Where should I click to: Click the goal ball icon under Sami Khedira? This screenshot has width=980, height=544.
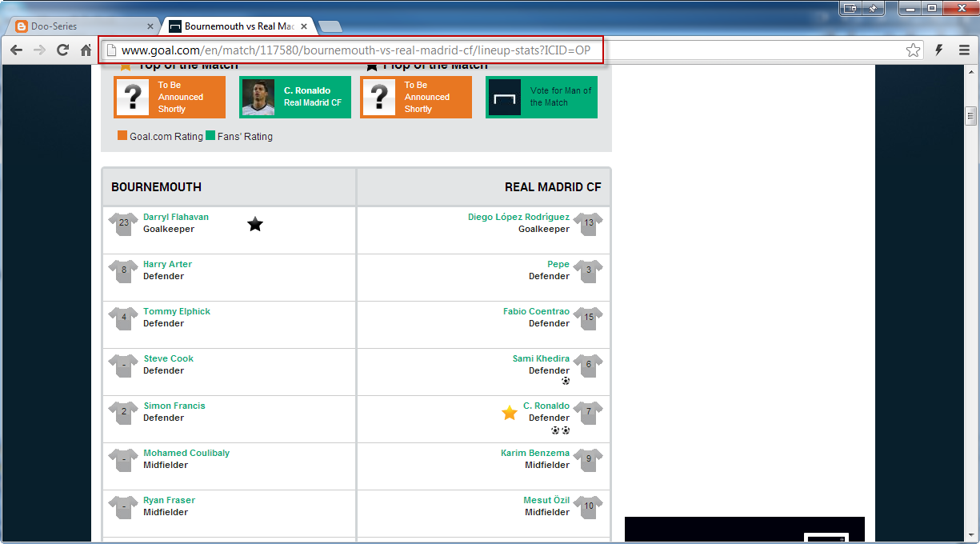pyautogui.click(x=566, y=381)
